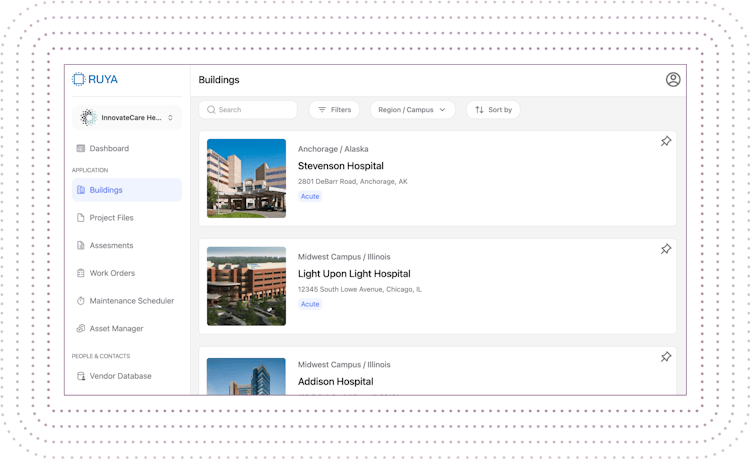Select Buildings in the sidebar

127,190
